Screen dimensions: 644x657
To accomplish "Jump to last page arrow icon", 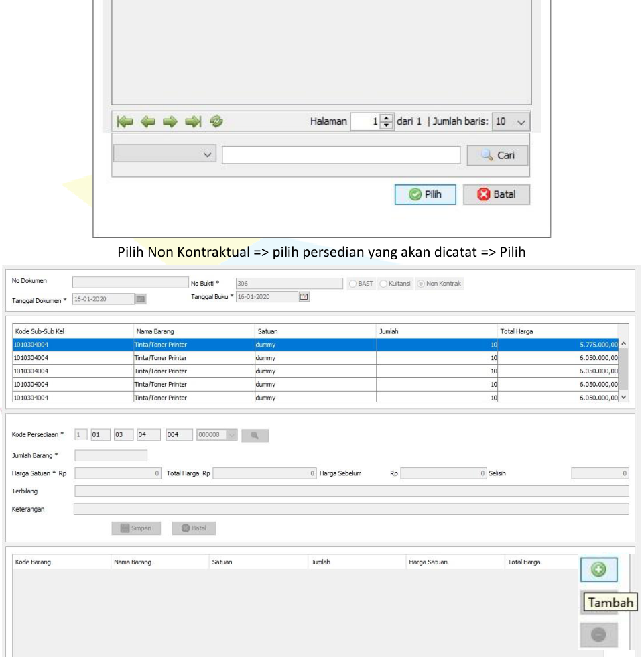I will [194, 121].
